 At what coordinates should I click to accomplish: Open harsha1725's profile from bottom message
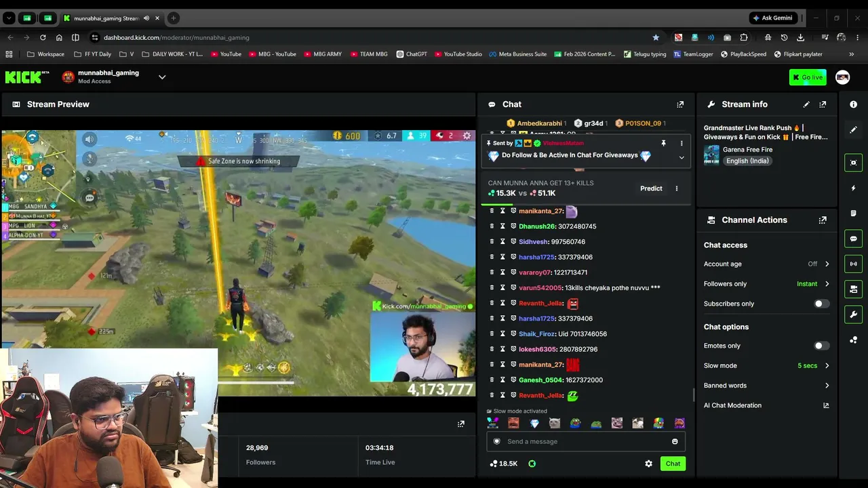536,319
